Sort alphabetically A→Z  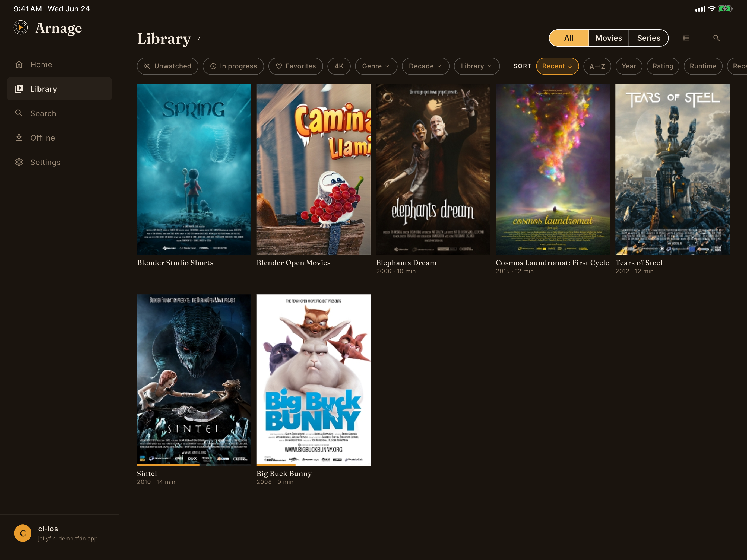(597, 66)
